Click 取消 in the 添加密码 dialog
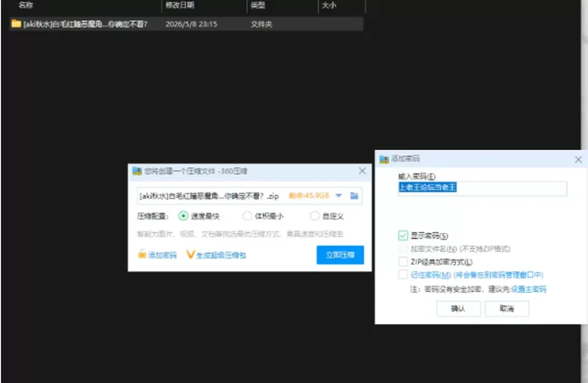 507,309
